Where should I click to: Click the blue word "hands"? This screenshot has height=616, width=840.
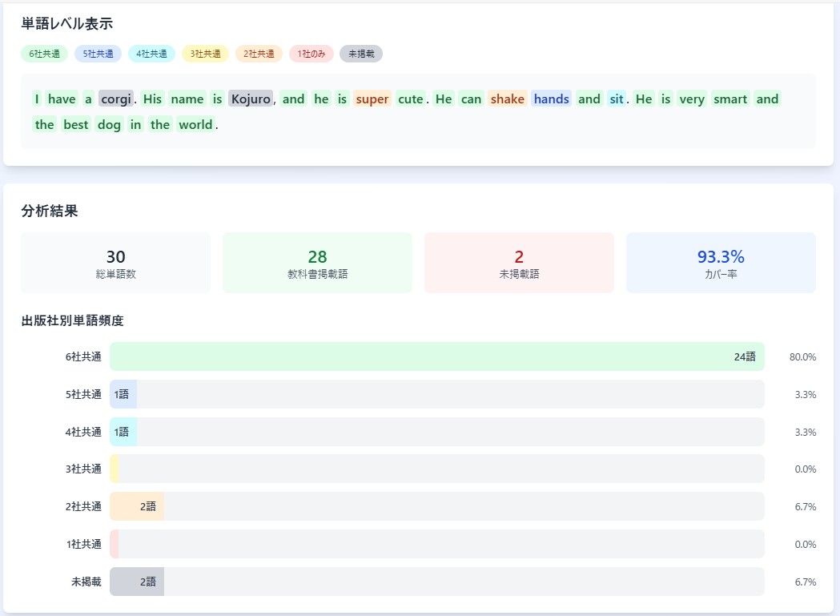[551, 99]
